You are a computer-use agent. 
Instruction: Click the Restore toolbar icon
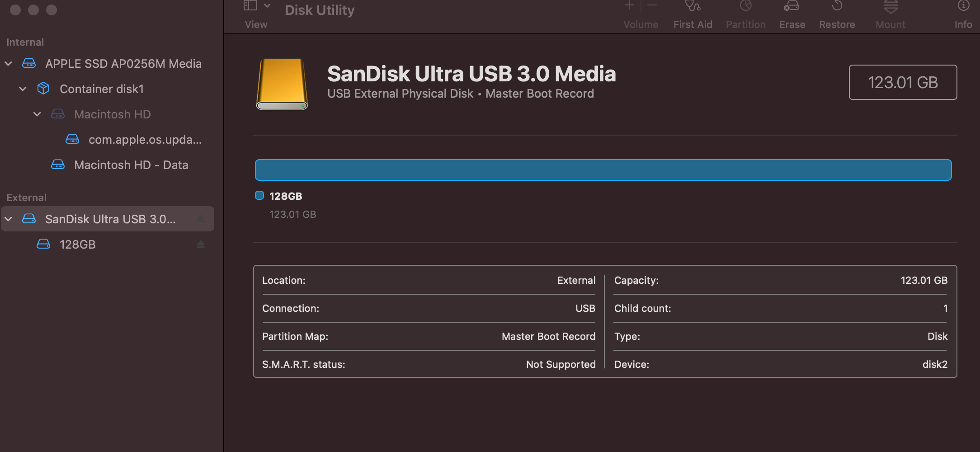(x=837, y=6)
